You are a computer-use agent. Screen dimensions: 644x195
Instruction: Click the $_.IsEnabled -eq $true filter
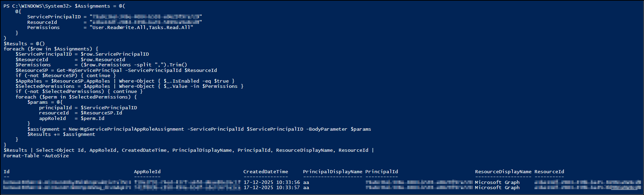click(x=196, y=81)
